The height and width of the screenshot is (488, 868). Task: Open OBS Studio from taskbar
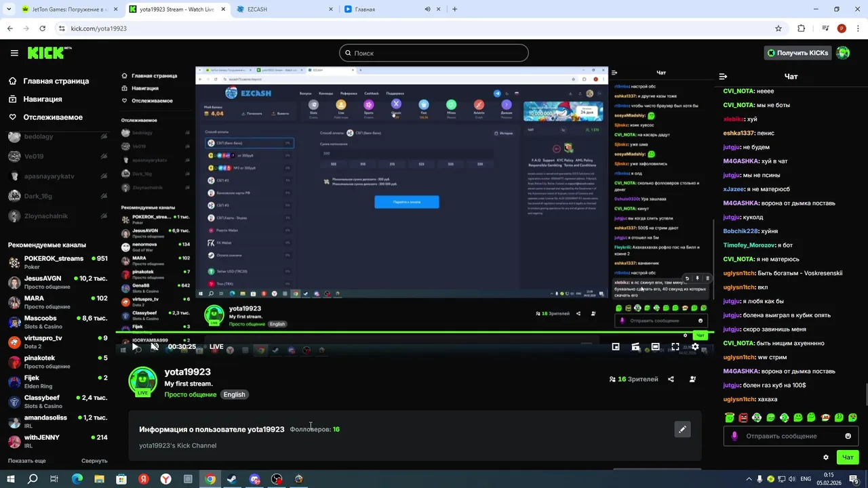point(277,479)
